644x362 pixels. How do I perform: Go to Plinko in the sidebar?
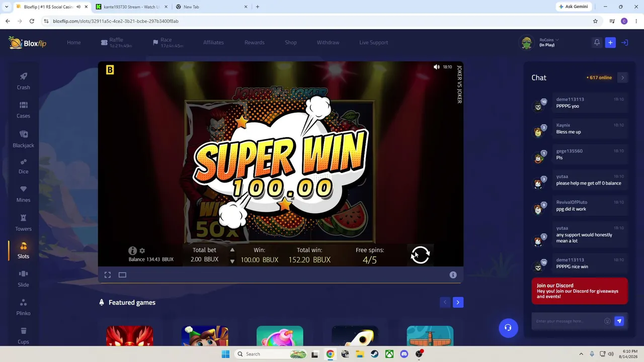tap(23, 307)
